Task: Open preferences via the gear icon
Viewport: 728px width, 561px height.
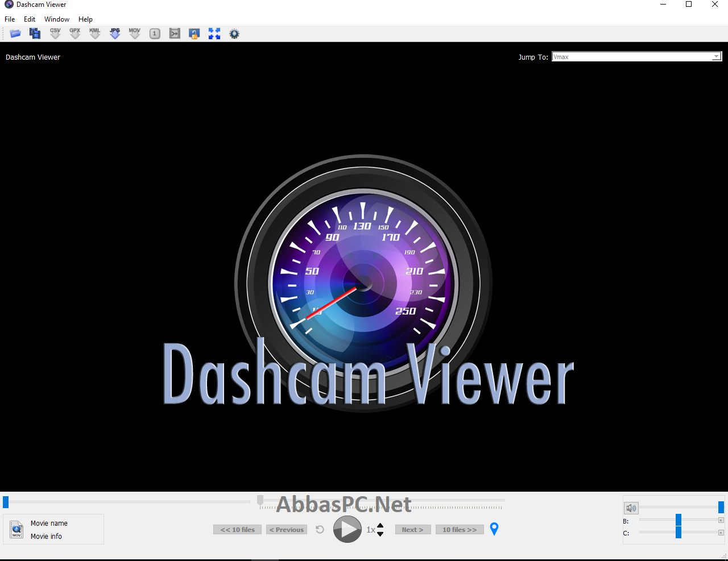Action: (234, 34)
